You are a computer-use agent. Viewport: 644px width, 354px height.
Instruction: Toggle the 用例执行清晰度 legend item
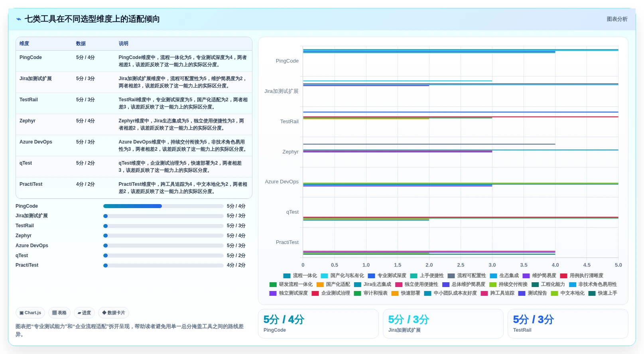point(582,275)
